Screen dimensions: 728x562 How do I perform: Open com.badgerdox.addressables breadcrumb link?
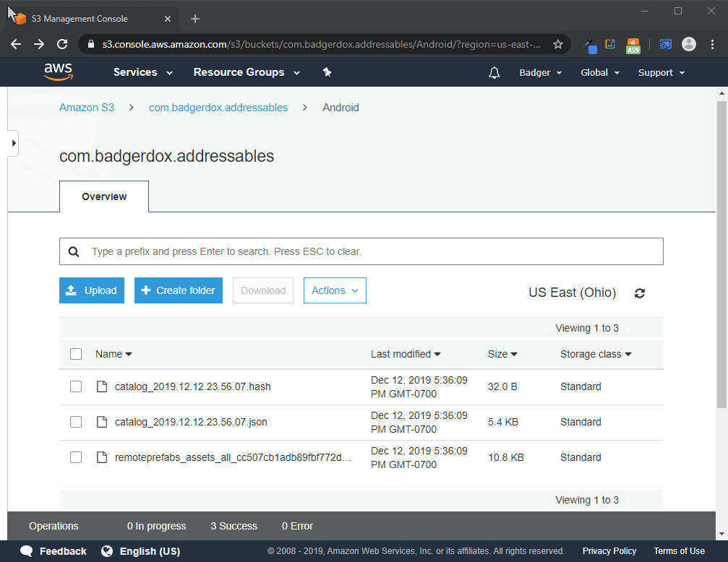218,108
